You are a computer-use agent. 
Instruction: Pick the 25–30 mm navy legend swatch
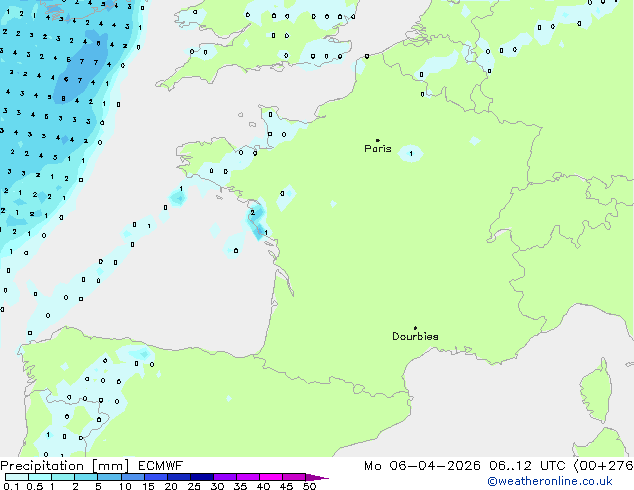[201, 477]
